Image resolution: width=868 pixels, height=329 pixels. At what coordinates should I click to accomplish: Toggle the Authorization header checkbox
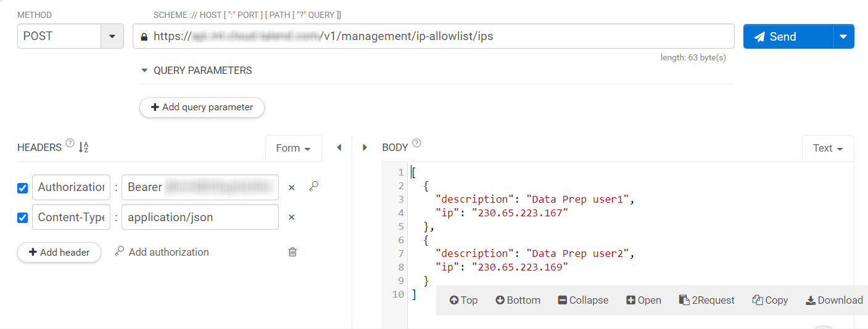point(23,188)
